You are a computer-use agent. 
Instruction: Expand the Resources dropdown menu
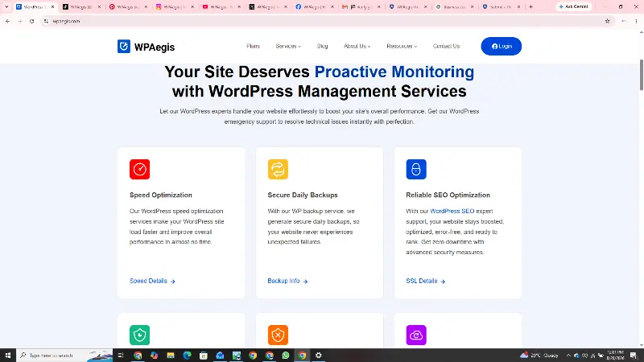pyautogui.click(x=402, y=47)
